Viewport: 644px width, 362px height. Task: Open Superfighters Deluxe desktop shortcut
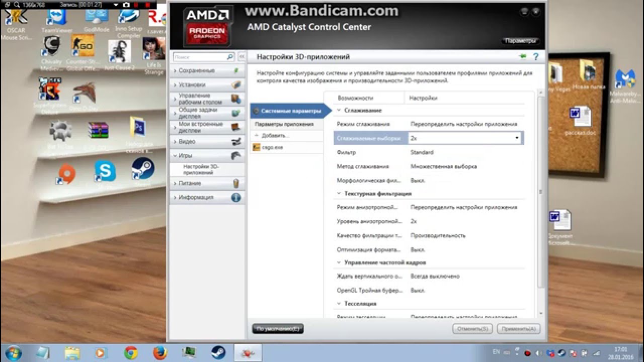pos(50,96)
